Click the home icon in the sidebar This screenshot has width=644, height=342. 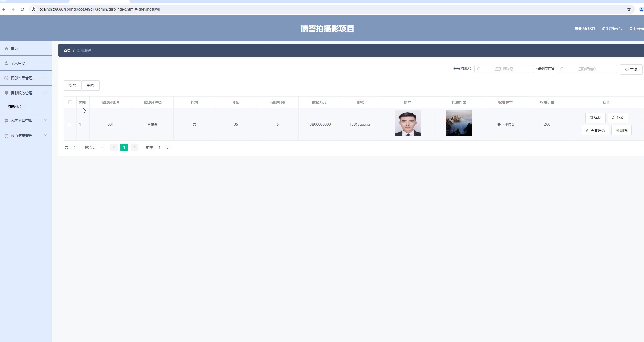coord(6,49)
